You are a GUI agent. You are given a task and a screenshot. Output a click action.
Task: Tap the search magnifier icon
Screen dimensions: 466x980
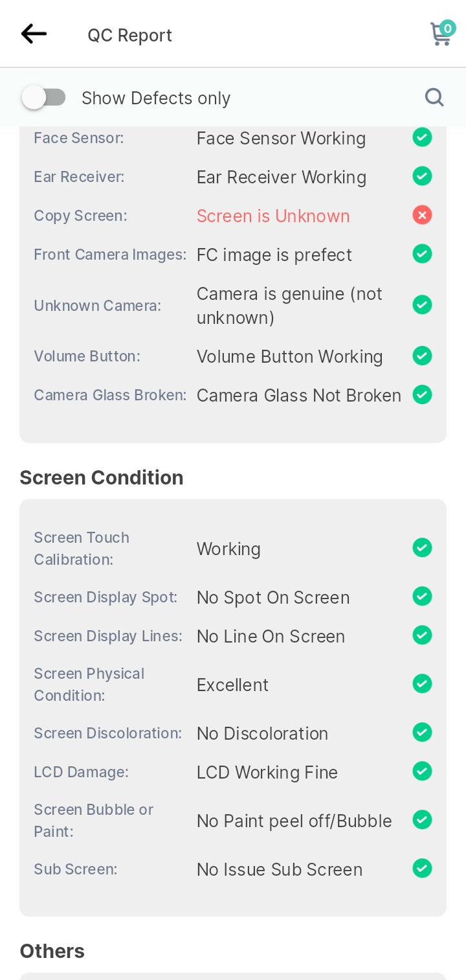(x=434, y=98)
